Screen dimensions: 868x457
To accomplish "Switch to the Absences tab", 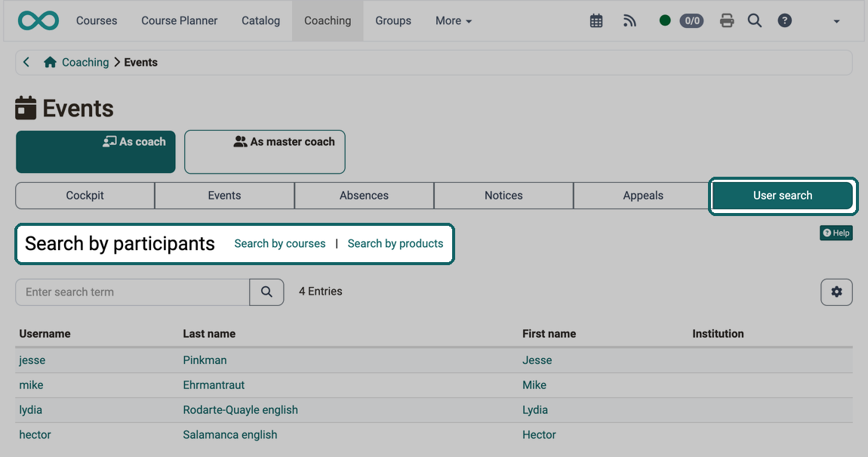I will pos(364,196).
